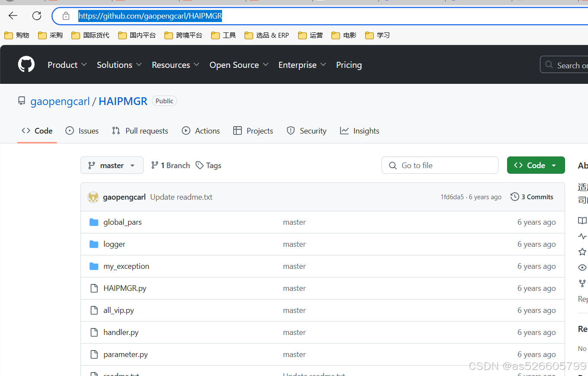Open the 工具 bookmark folder
This screenshot has width=588, height=376.
tap(224, 35)
